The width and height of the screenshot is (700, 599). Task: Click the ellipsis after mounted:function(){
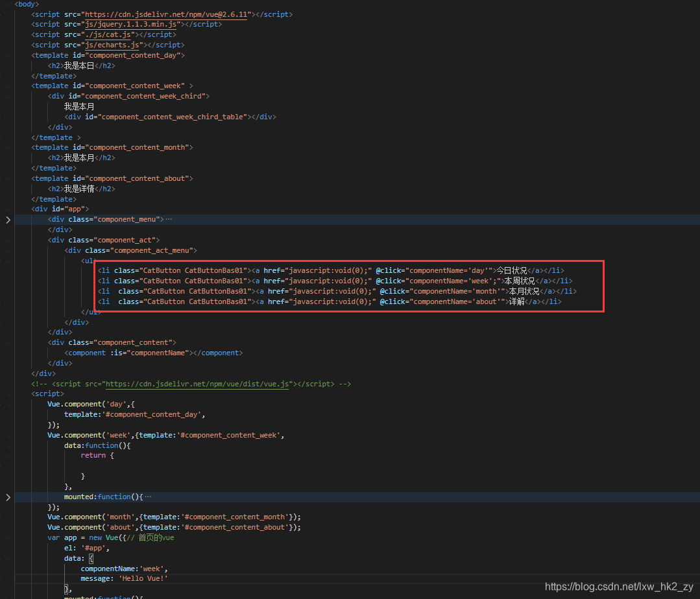point(148,497)
